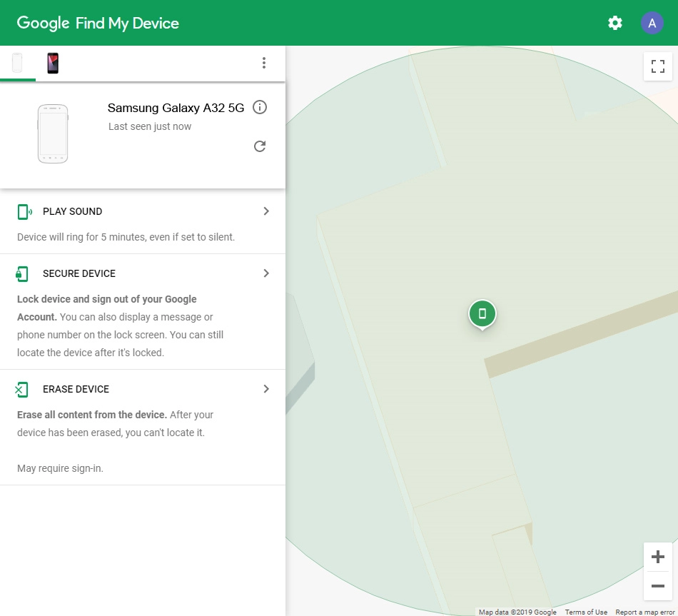
Task: Refresh the device location
Action: 260,146
